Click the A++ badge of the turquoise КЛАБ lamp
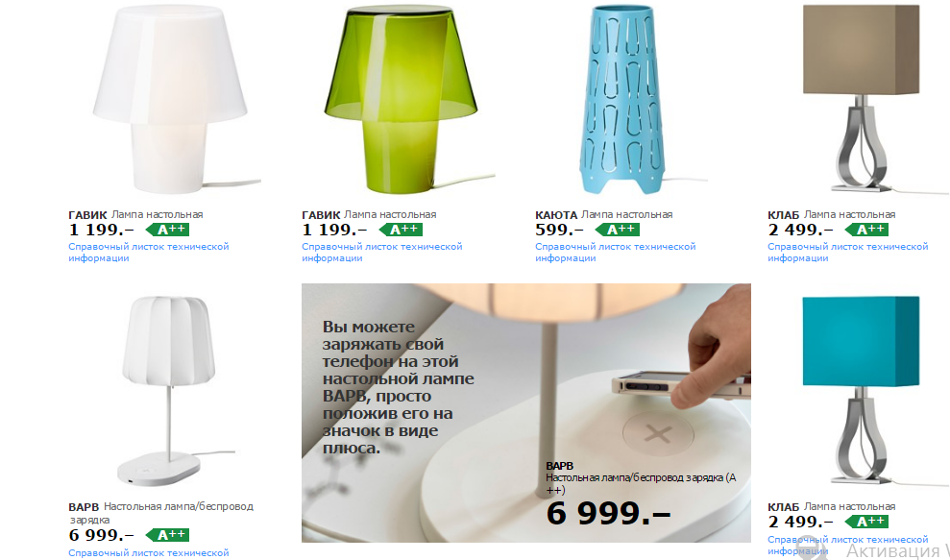950x560 pixels. click(x=866, y=522)
